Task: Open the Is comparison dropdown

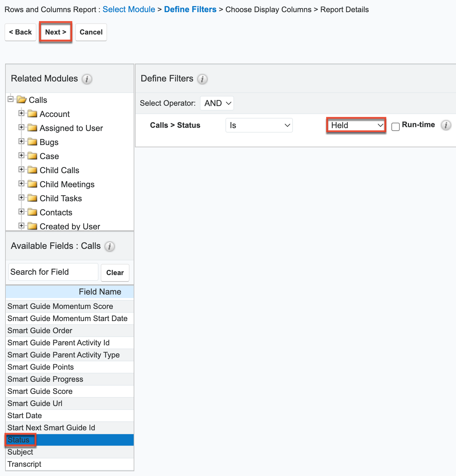Action: [x=259, y=125]
